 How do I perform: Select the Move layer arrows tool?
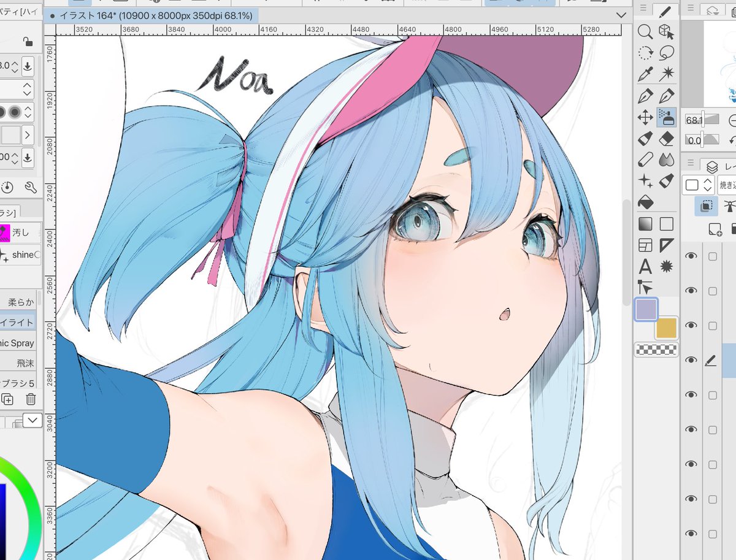[x=645, y=117]
